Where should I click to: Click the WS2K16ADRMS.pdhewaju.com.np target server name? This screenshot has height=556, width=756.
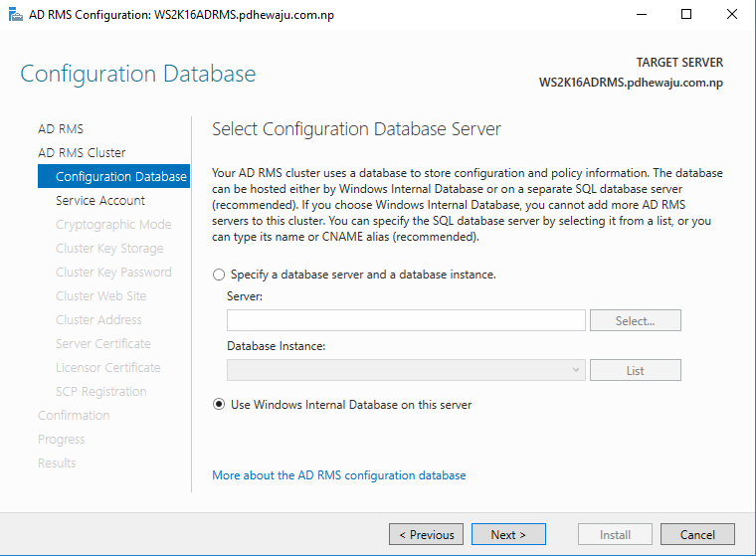click(x=631, y=83)
